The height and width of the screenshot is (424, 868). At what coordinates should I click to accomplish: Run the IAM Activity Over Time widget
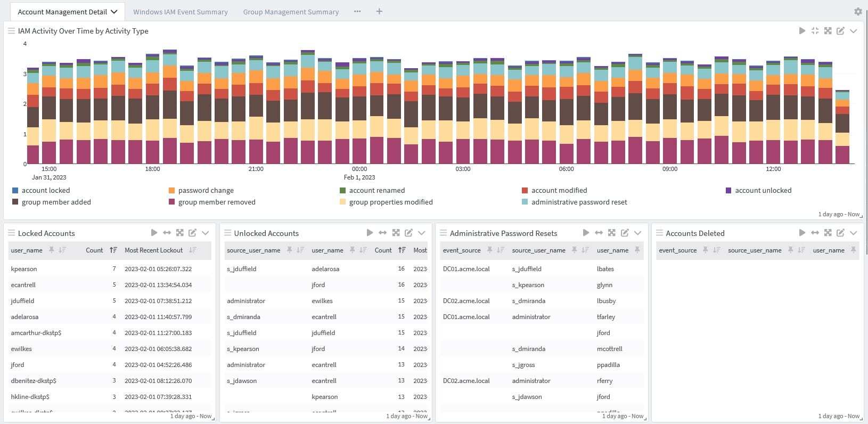(802, 31)
